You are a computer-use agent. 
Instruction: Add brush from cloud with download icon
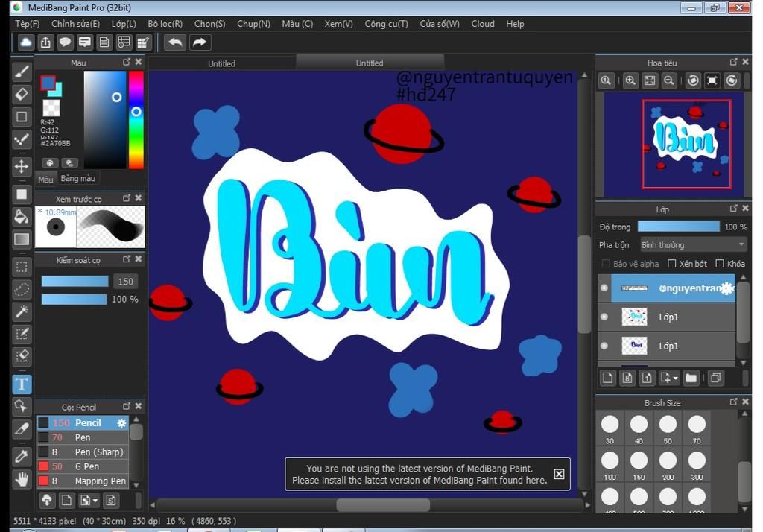tap(47, 500)
